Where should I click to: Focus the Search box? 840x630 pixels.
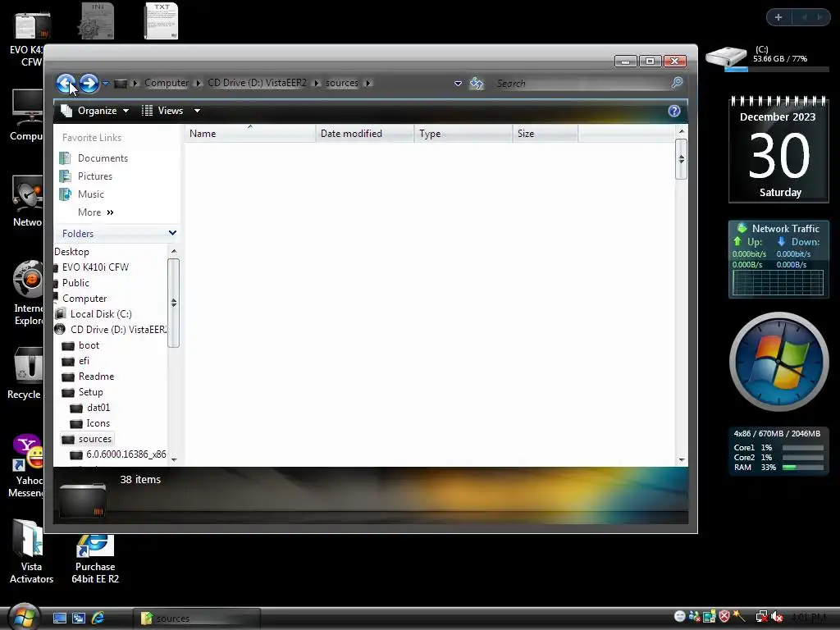582,83
